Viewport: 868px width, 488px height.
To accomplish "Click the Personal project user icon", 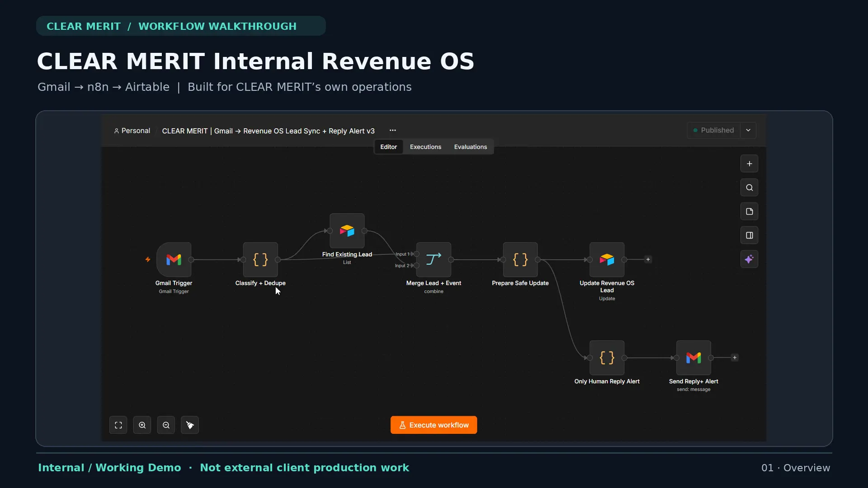I will point(117,131).
